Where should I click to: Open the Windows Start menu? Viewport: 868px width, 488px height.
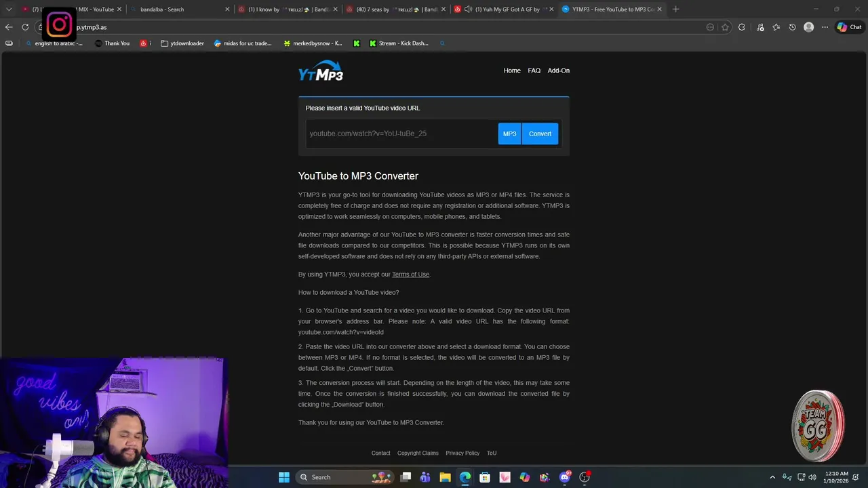284,477
